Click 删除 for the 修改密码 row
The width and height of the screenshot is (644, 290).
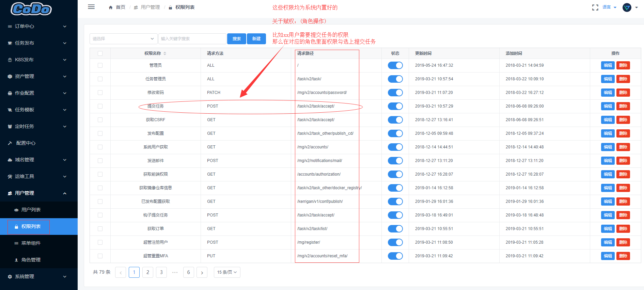(623, 93)
